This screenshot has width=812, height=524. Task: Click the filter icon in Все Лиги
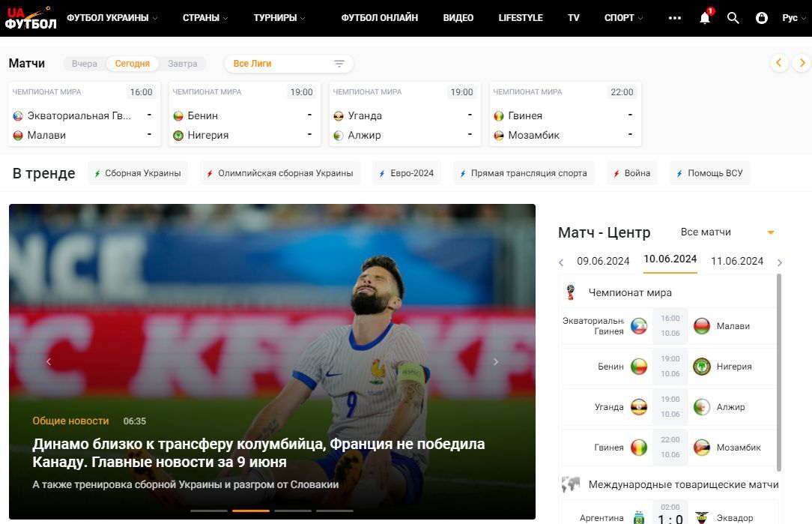[x=339, y=64]
